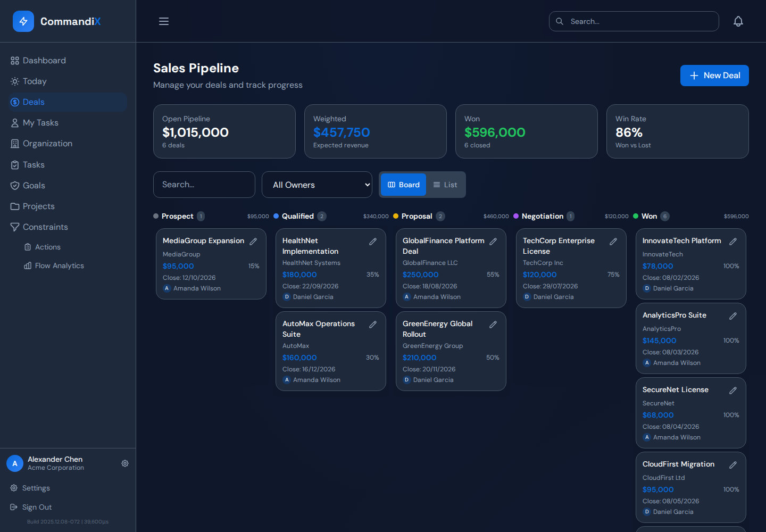Open Goals in sidebar
The width and height of the screenshot is (766, 532).
coord(68,186)
